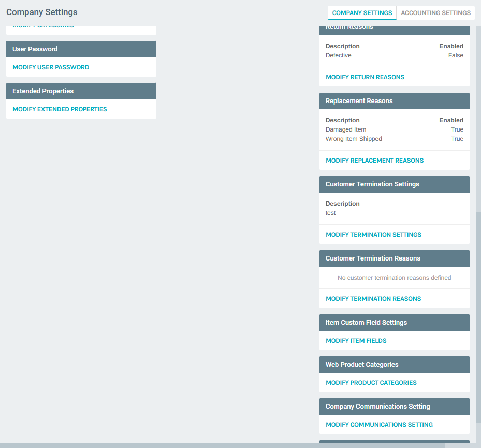Click the Company Settings page title
Viewport: 481px width, 448px height.
click(x=41, y=12)
